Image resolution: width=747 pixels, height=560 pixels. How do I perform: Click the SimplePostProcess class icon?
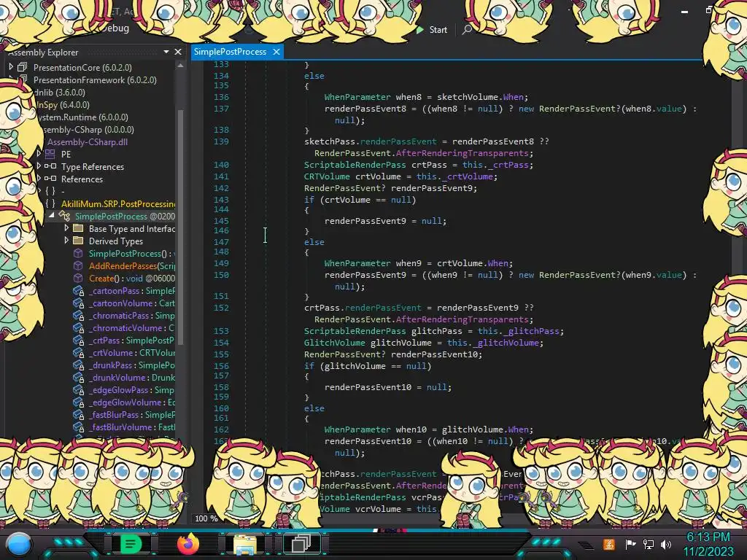pos(64,216)
